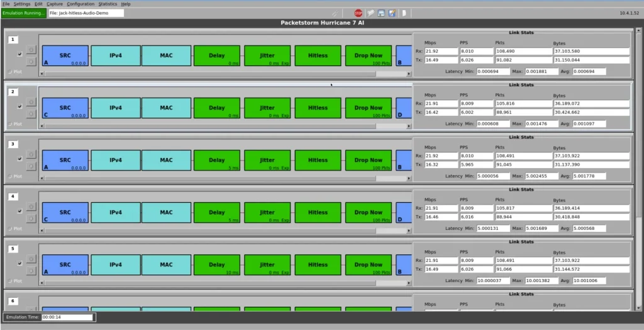Click upper small round button in link 4

(31, 207)
